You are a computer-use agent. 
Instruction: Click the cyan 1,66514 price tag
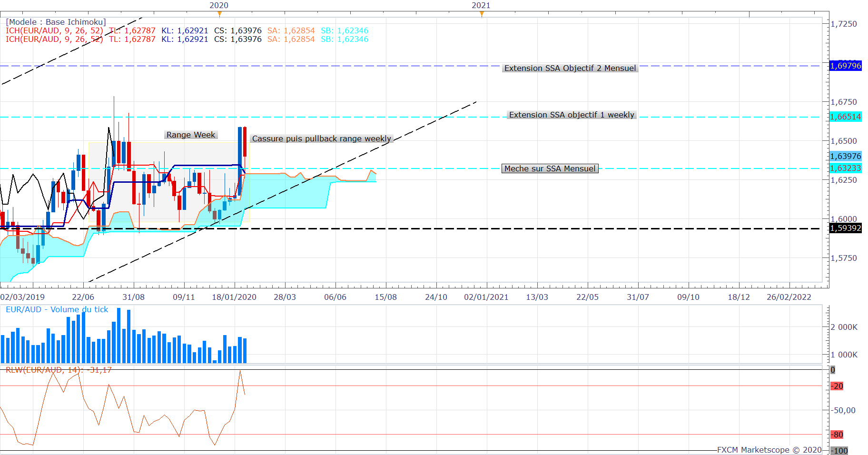846,117
